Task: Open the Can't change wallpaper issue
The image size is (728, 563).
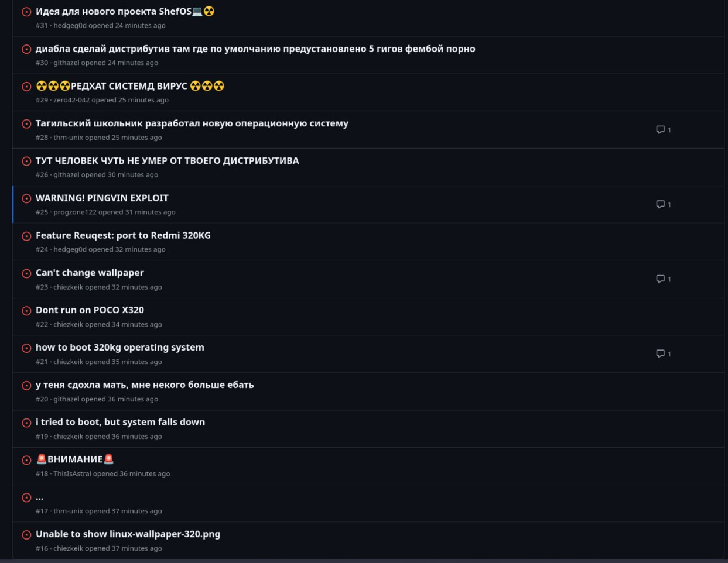Action: pos(90,273)
